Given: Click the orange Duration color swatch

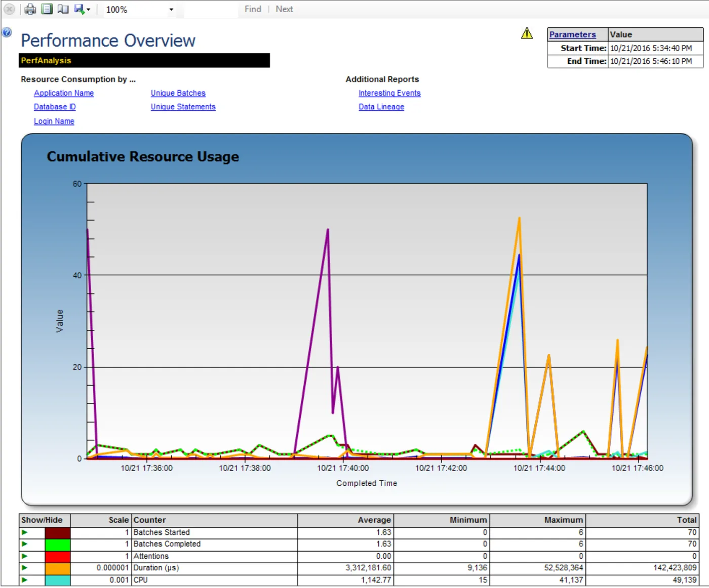Looking at the screenshot, I should pos(57,569).
